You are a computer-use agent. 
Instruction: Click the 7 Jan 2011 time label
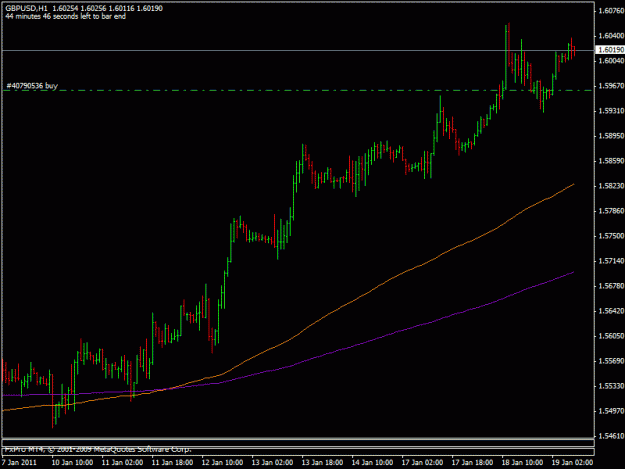19,462
